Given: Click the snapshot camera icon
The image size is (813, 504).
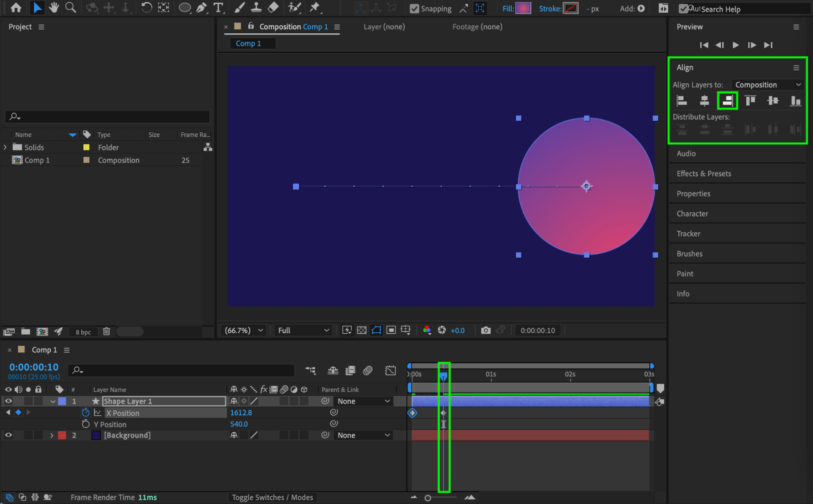Looking at the screenshot, I should (x=486, y=330).
